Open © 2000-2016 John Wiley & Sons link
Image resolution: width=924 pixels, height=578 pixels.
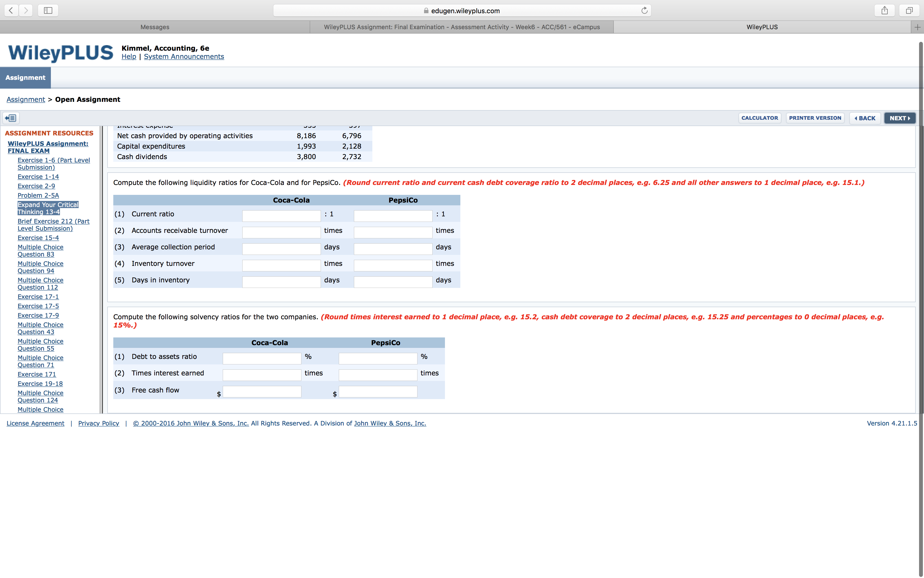click(x=191, y=423)
